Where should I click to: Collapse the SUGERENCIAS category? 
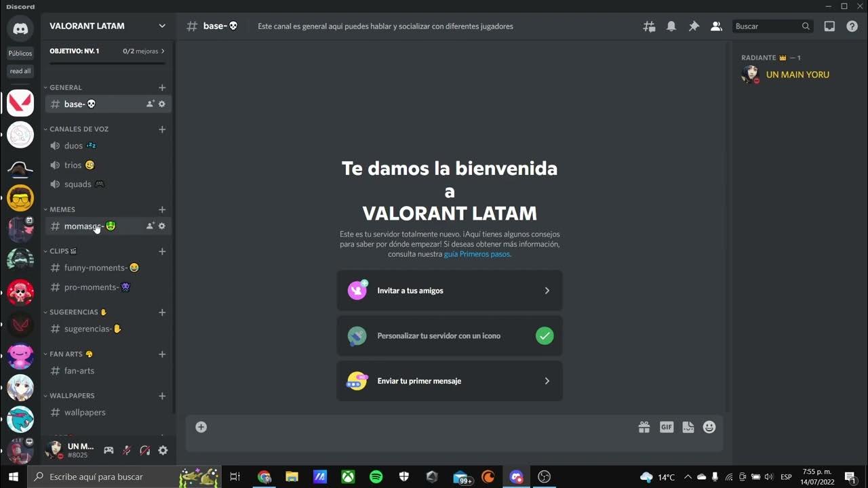point(75,312)
